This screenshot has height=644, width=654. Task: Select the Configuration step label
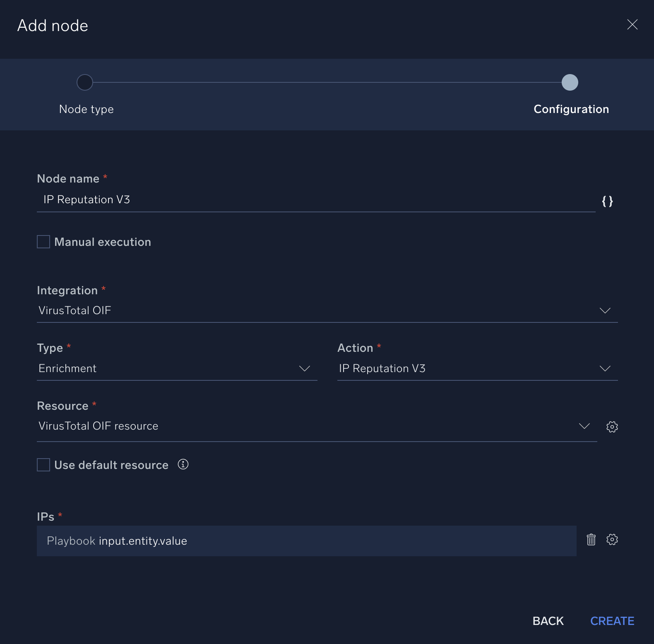coord(571,109)
